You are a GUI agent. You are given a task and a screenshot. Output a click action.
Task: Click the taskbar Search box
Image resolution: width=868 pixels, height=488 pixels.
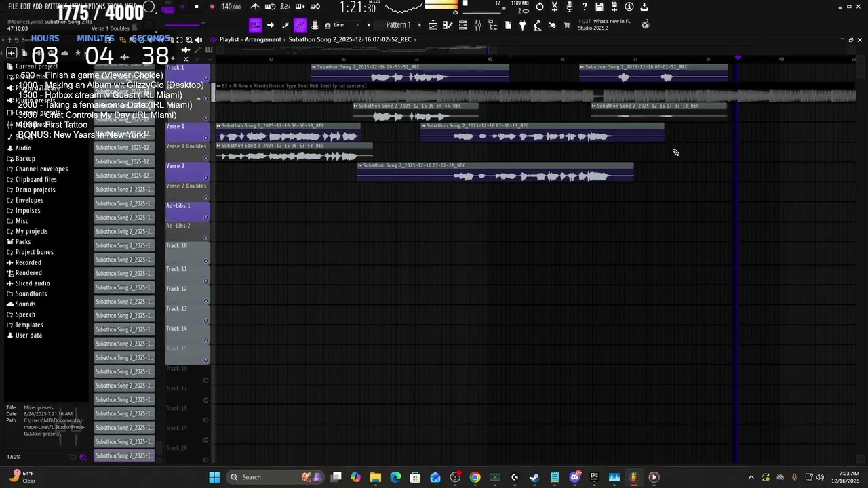pos(275,477)
